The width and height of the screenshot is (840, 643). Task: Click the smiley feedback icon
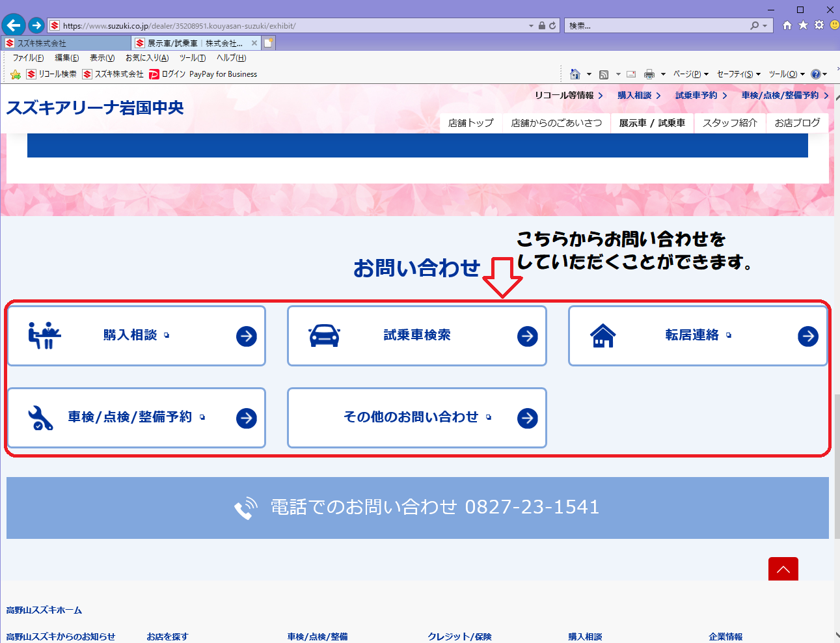pyautogui.click(x=835, y=25)
